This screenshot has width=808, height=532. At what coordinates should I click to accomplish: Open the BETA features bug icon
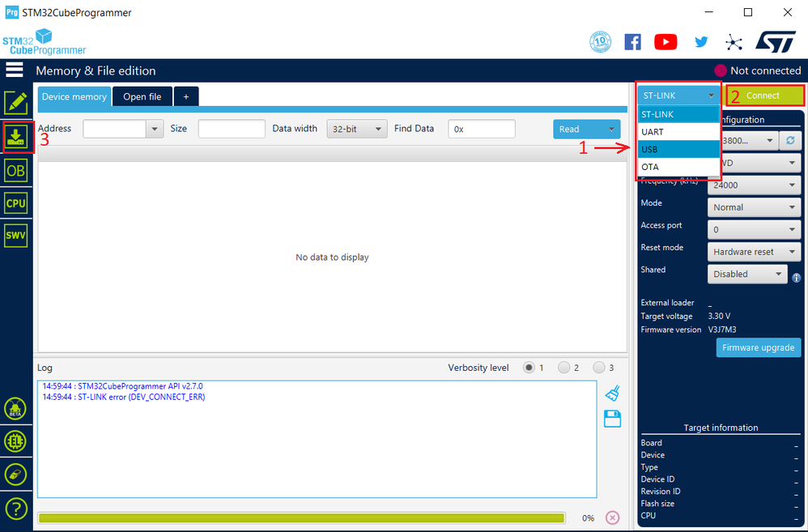click(x=15, y=409)
